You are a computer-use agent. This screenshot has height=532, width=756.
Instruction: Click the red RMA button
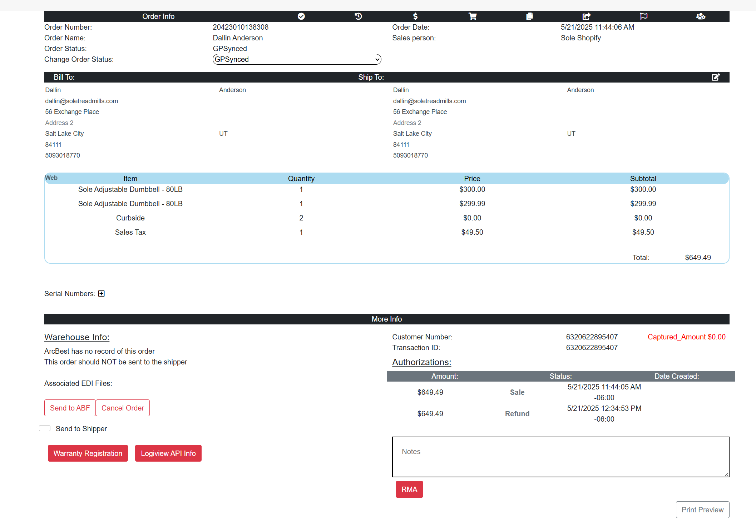tap(409, 489)
